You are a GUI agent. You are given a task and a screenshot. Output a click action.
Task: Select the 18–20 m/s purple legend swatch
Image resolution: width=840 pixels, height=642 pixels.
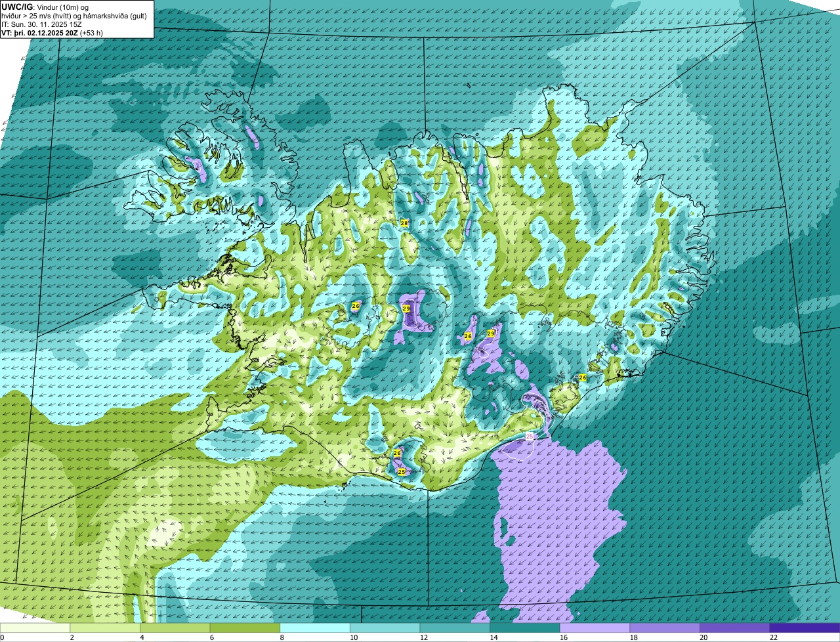coord(664,628)
